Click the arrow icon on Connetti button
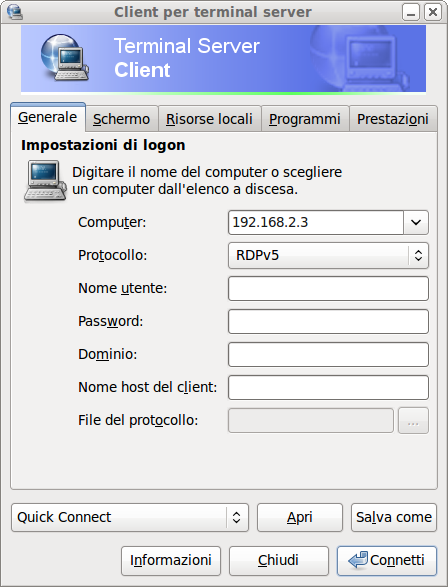The image size is (448, 587). coord(358,560)
